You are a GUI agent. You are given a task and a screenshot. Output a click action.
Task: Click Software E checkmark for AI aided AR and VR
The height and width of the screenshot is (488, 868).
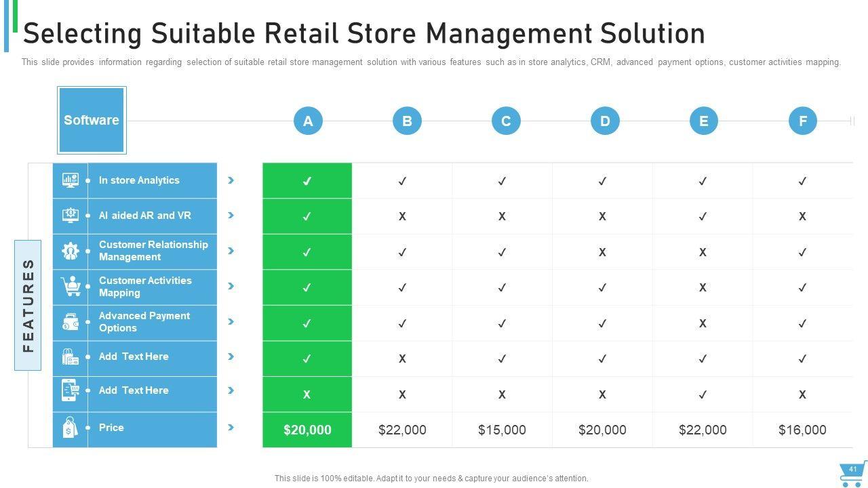[x=703, y=216]
